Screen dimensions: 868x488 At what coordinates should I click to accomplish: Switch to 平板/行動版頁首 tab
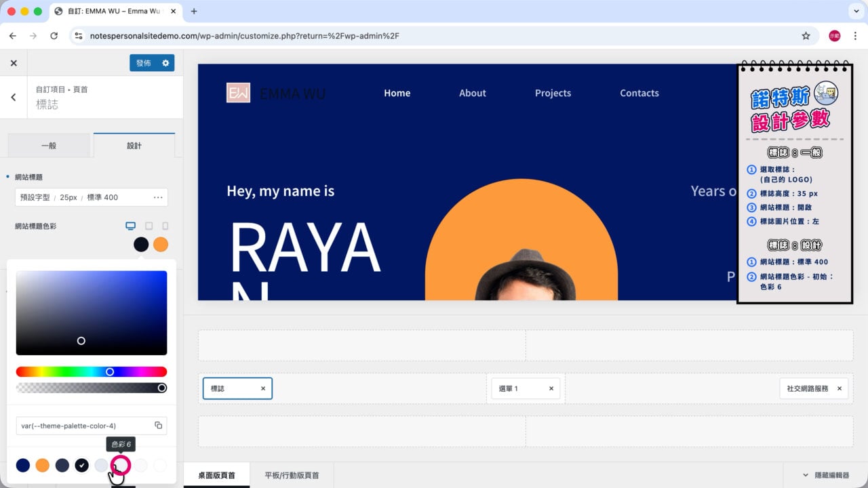point(292,475)
